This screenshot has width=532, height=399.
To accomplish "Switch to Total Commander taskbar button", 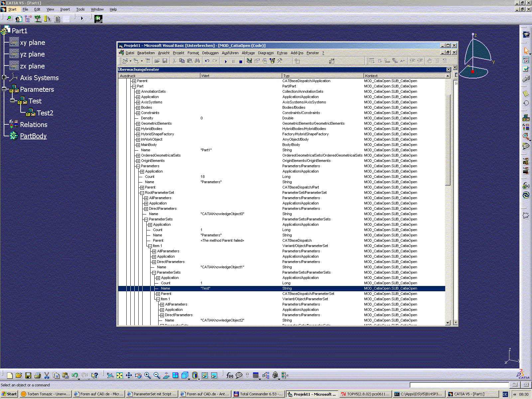I will [258, 394].
